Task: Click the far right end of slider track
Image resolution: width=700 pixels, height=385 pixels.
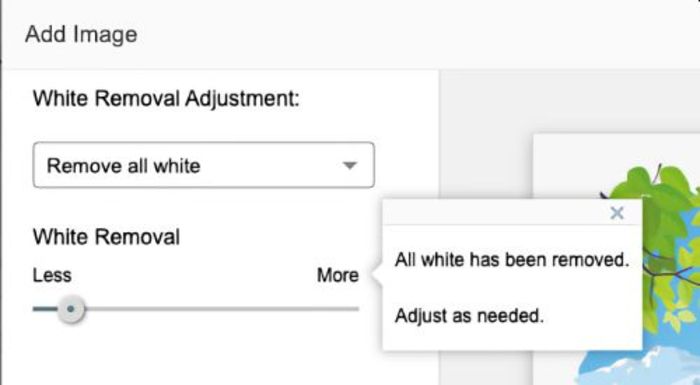Action: click(356, 309)
